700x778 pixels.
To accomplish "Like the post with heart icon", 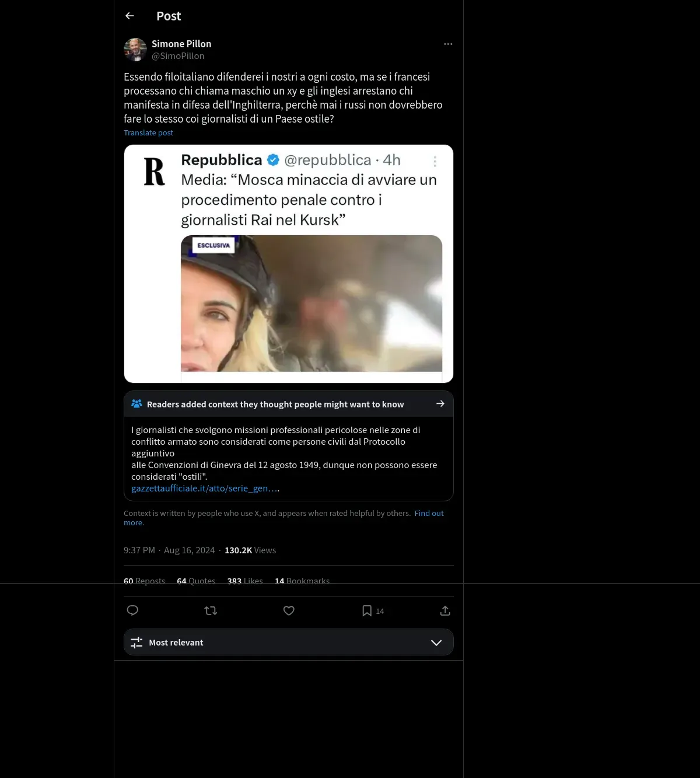I will click(x=289, y=610).
